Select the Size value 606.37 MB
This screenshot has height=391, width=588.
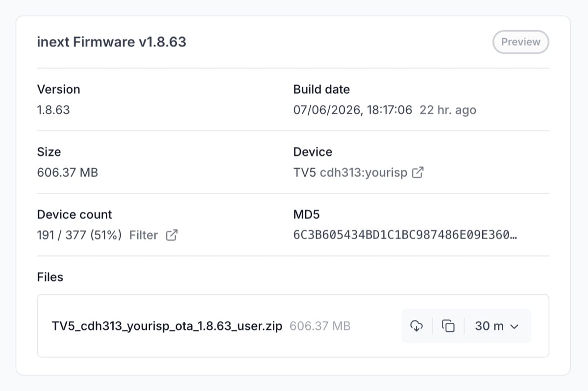click(68, 173)
